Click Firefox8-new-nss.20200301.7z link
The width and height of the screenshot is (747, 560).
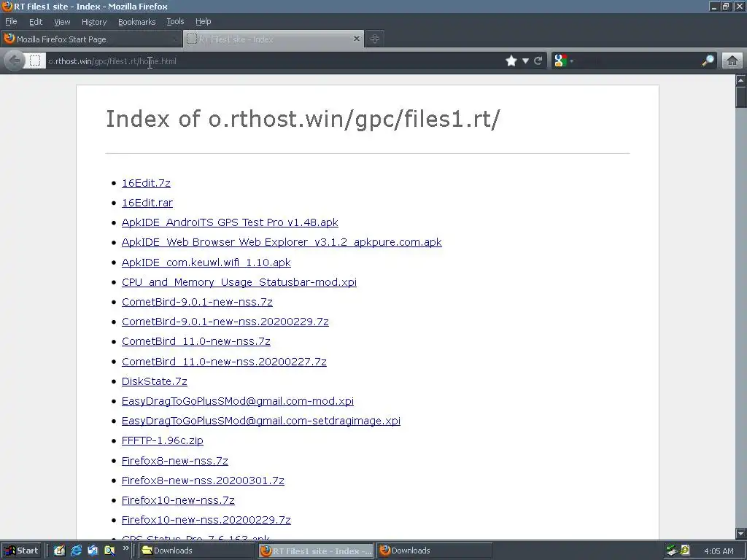click(x=203, y=481)
